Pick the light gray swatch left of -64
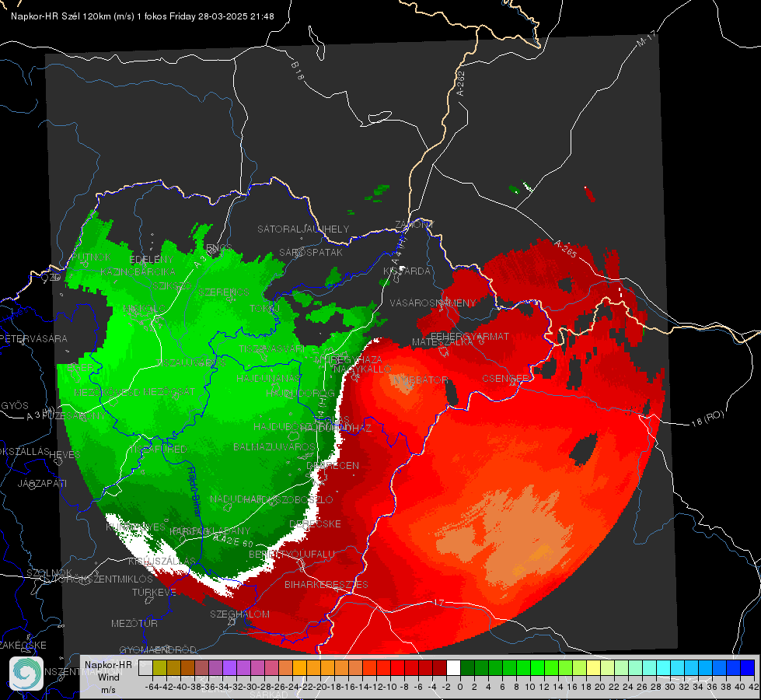761x700 pixels. [x=145, y=667]
